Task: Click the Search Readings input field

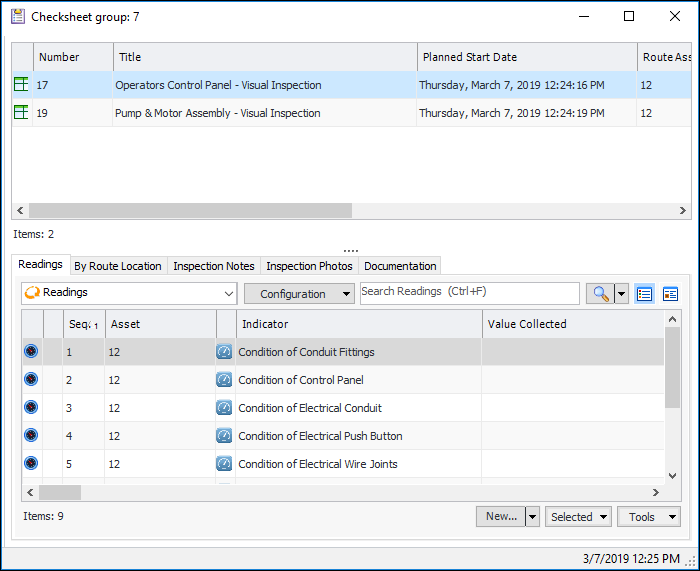Action: tap(469, 292)
